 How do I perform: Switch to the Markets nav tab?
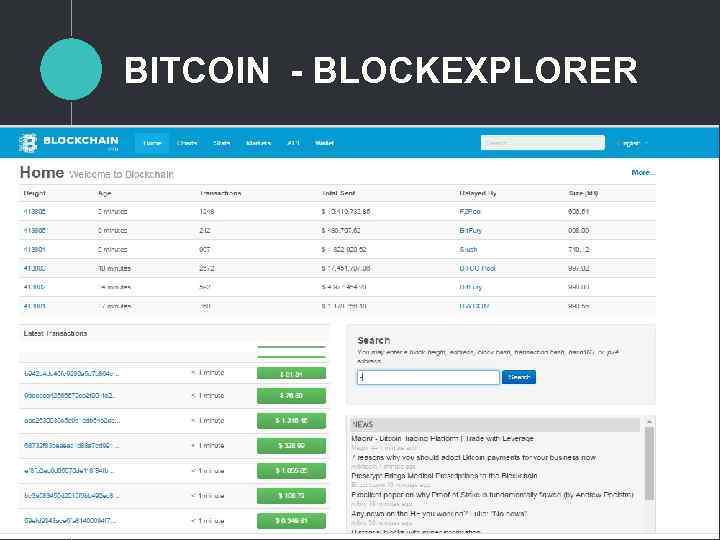click(259, 143)
